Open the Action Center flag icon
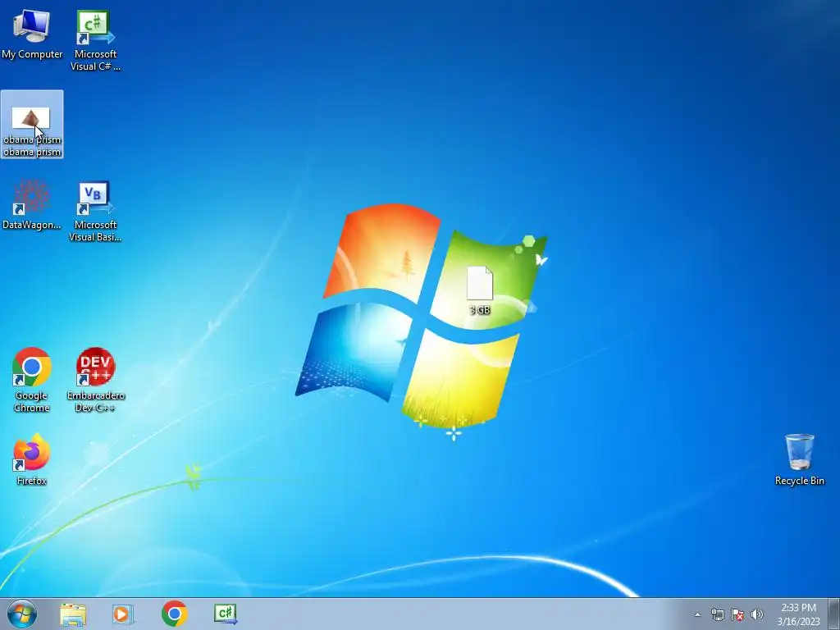Image resolution: width=840 pixels, height=630 pixels. pyautogui.click(x=737, y=614)
